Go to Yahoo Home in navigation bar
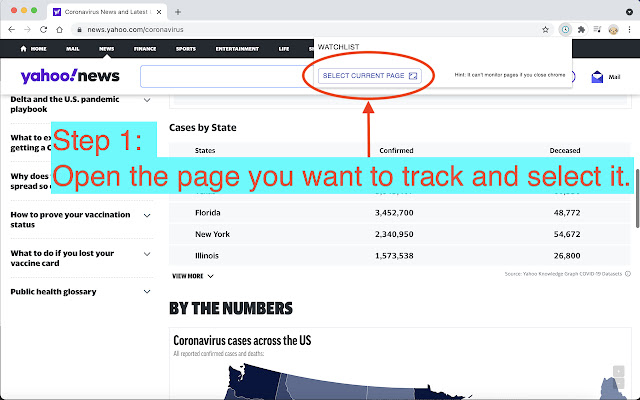 click(33, 49)
